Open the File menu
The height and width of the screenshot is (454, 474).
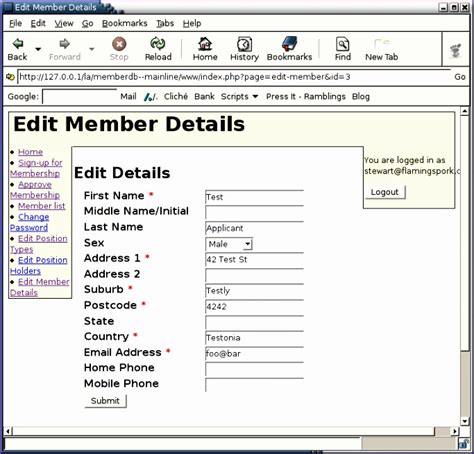tap(15, 24)
